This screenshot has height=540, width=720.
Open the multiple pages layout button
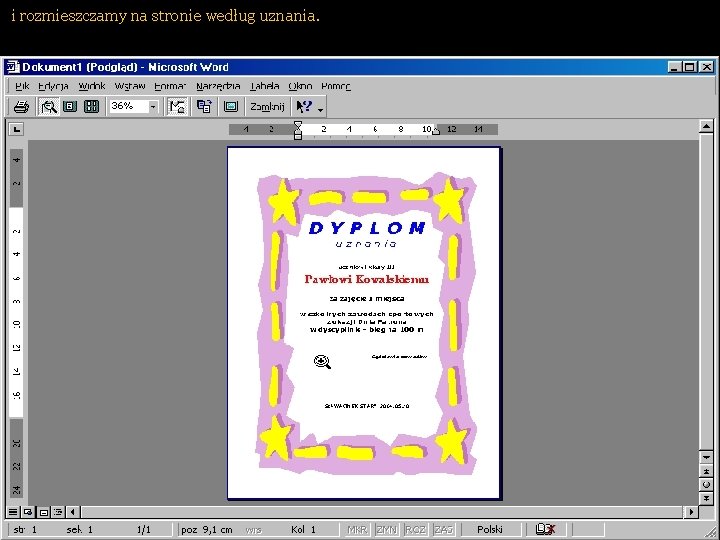[91, 107]
